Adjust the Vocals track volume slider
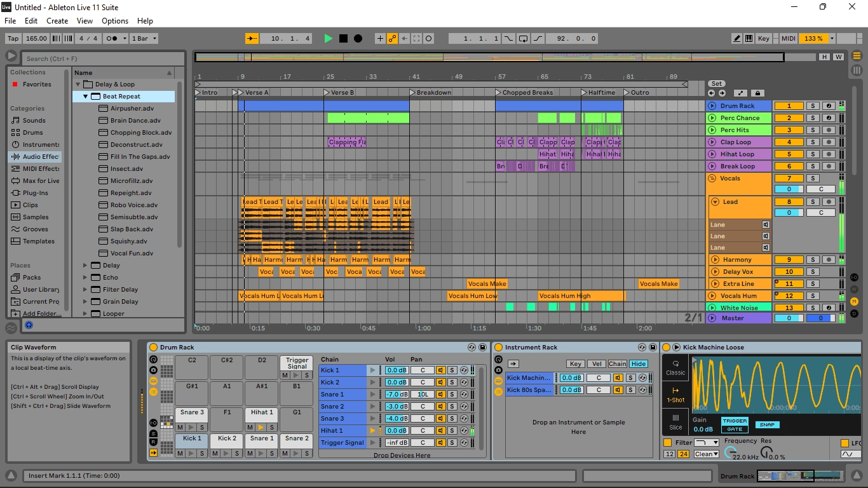The width and height of the screenshot is (868, 488). [789, 189]
